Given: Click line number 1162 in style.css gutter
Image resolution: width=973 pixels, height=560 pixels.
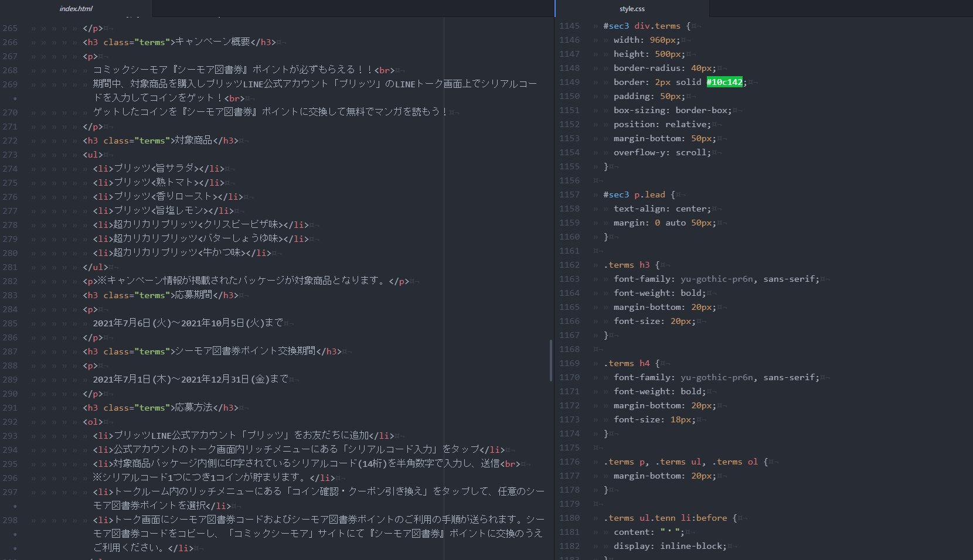Looking at the screenshot, I should coord(569,265).
